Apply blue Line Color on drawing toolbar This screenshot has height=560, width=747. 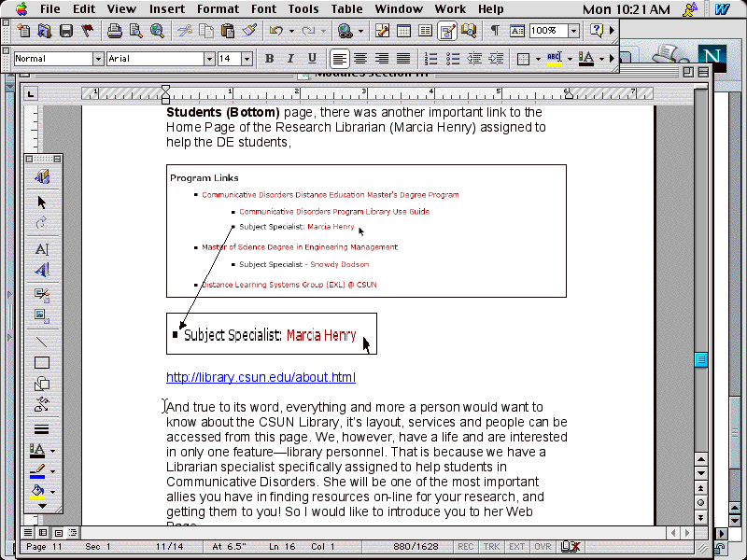click(37, 471)
